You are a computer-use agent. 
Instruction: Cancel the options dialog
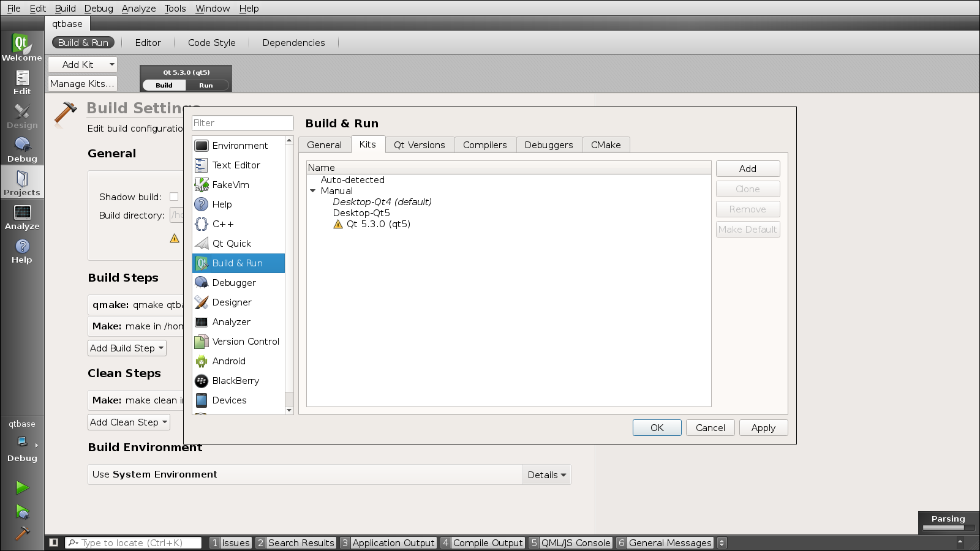click(x=710, y=427)
